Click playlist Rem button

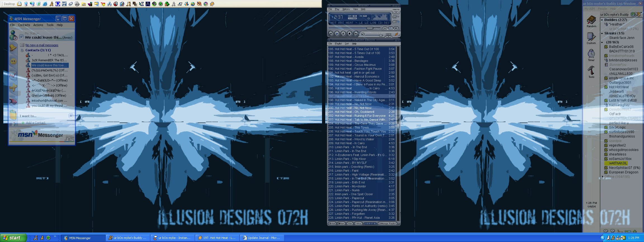(x=341, y=224)
